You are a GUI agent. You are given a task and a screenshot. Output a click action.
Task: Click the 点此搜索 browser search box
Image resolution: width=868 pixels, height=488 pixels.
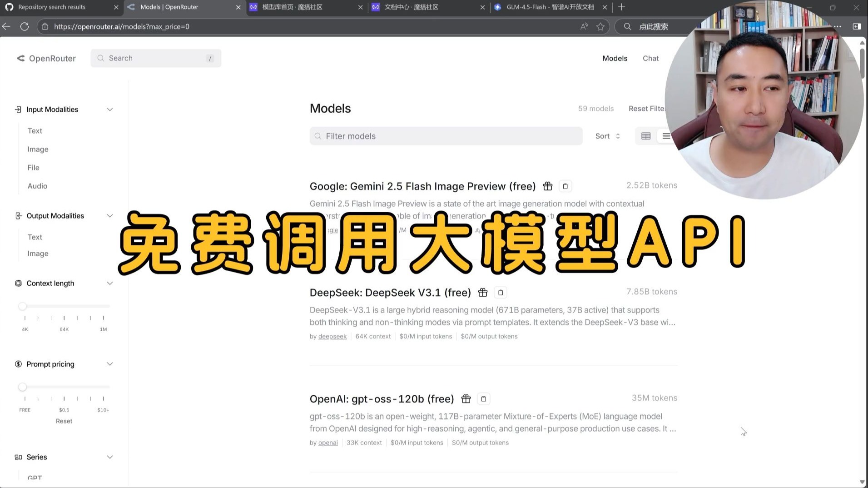654,26
